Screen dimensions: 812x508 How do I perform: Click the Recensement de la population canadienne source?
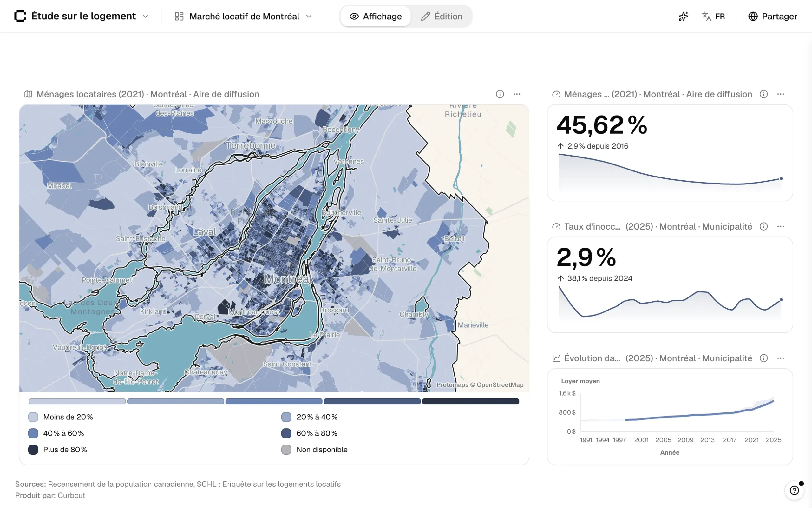point(121,484)
